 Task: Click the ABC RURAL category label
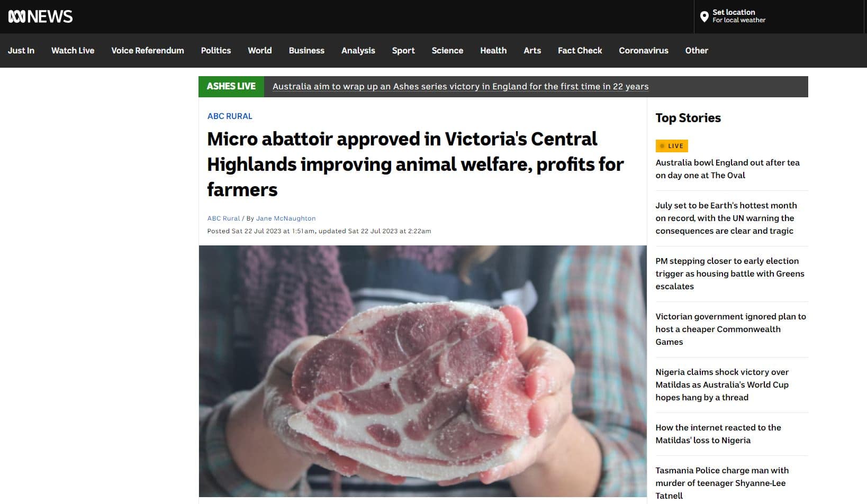click(x=230, y=116)
